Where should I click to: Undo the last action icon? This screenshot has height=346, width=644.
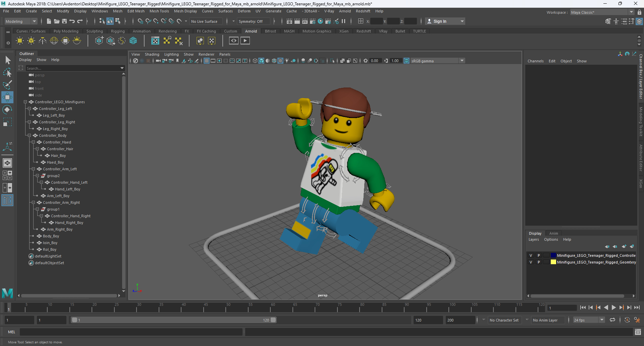coord(72,21)
